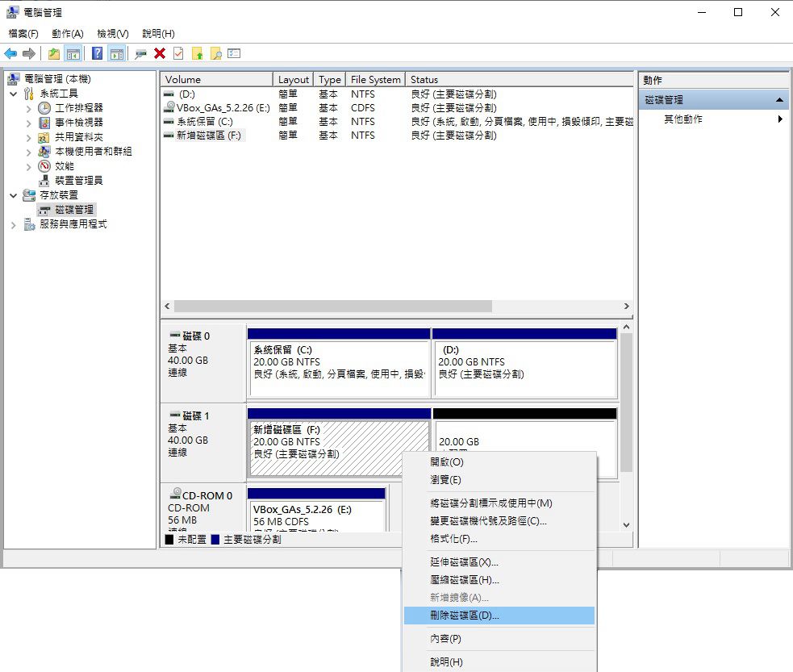The image size is (793, 672).
Task: Open Help via the blue question mark icon
Action: click(97, 53)
